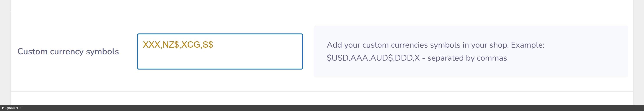This screenshot has width=644, height=111.
Task: Click the PluginUs.NET text in the footer
Action: (x=12, y=108)
